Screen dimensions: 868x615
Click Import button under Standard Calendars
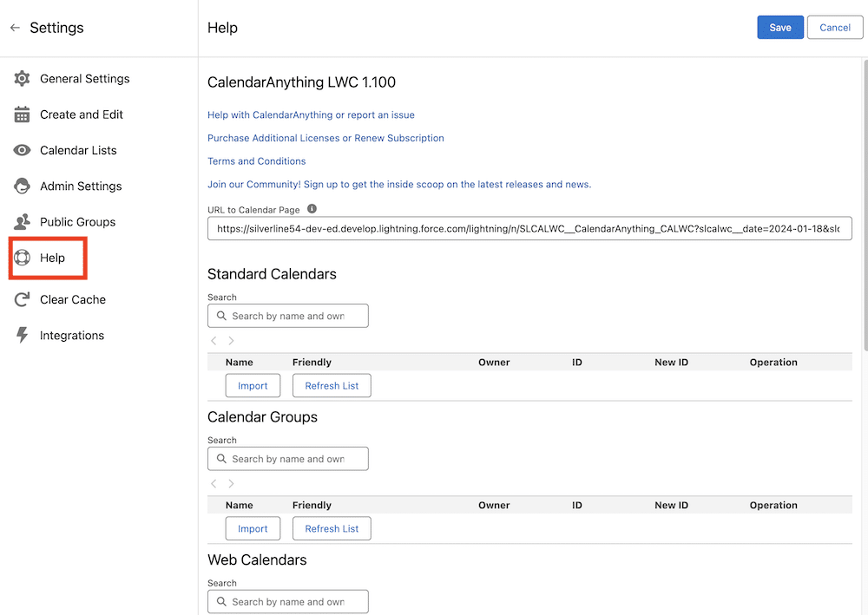(253, 386)
